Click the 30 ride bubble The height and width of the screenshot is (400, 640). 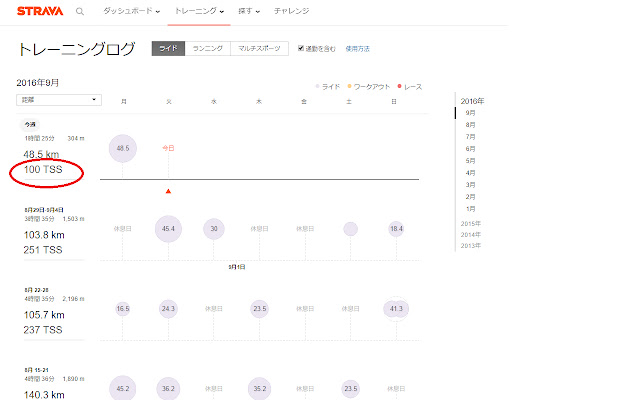pos(214,229)
